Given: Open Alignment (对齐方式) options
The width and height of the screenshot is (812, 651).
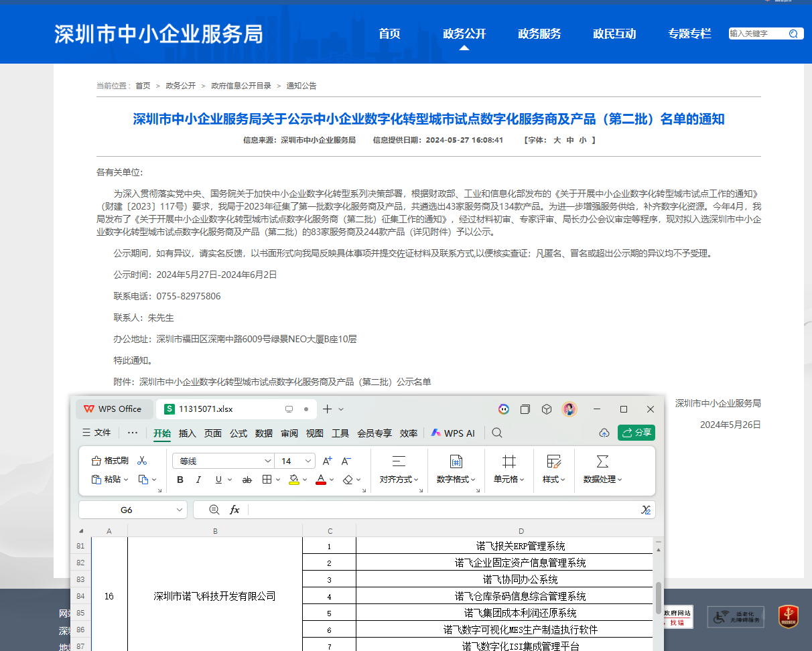Looking at the screenshot, I should point(399,469).
